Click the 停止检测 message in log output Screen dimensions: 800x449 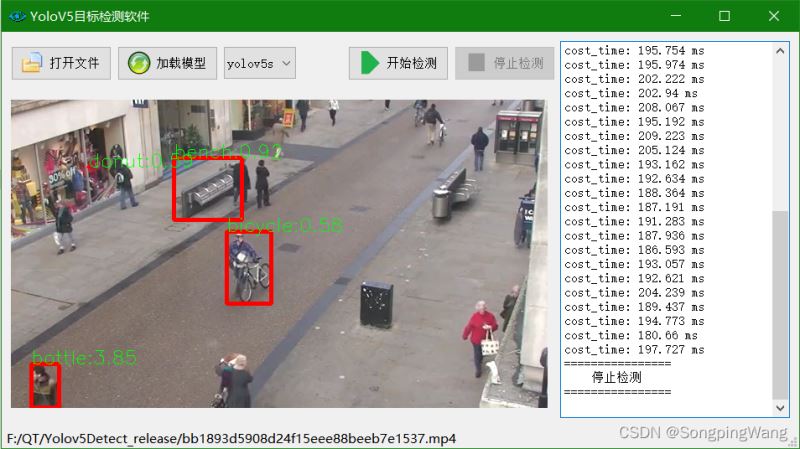tap(616, 378)
